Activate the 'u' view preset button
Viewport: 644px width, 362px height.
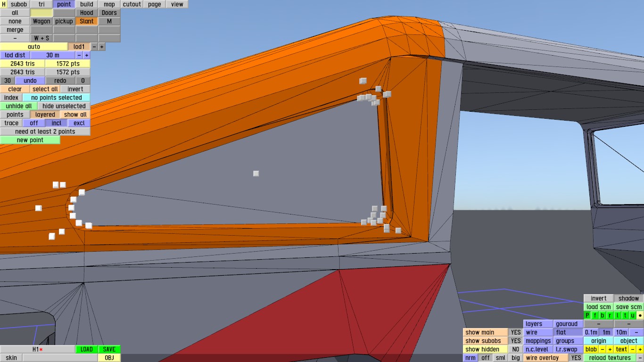[633, 315]
